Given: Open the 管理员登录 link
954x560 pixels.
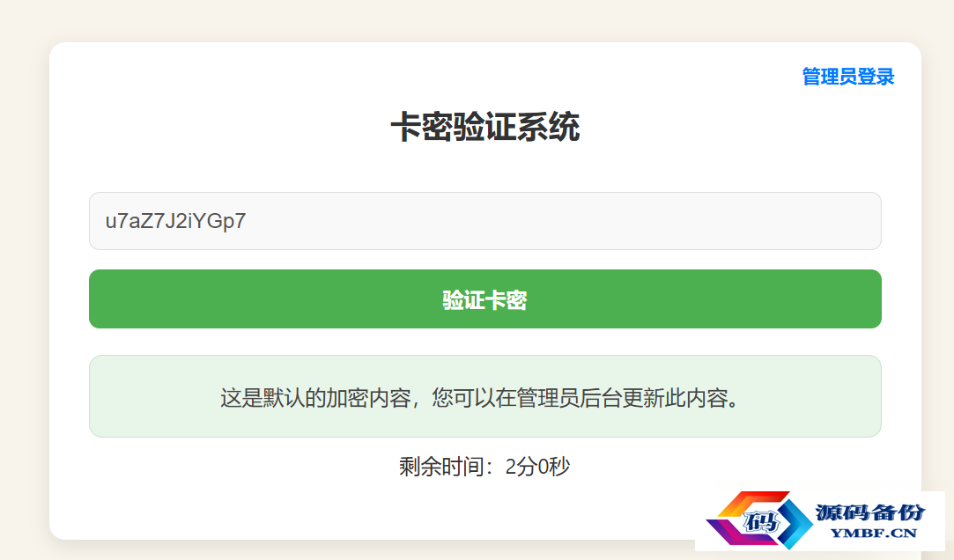Looking at the screenshot, I should (x=848, y=77).
